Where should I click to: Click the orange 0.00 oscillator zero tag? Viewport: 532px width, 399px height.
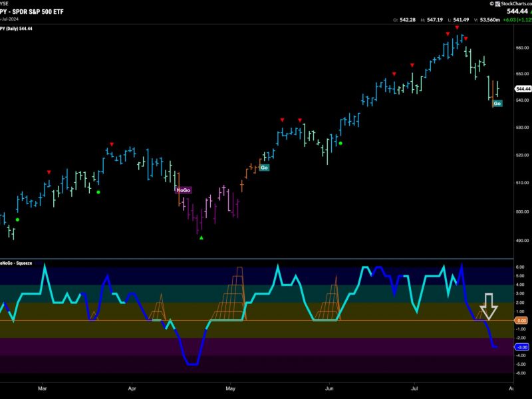click(521, 321)
